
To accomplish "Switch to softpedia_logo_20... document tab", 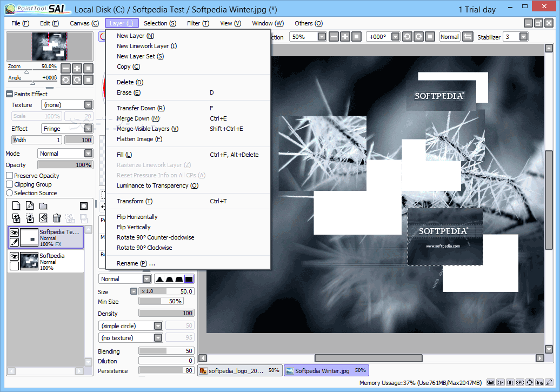I will click(240, 370).
